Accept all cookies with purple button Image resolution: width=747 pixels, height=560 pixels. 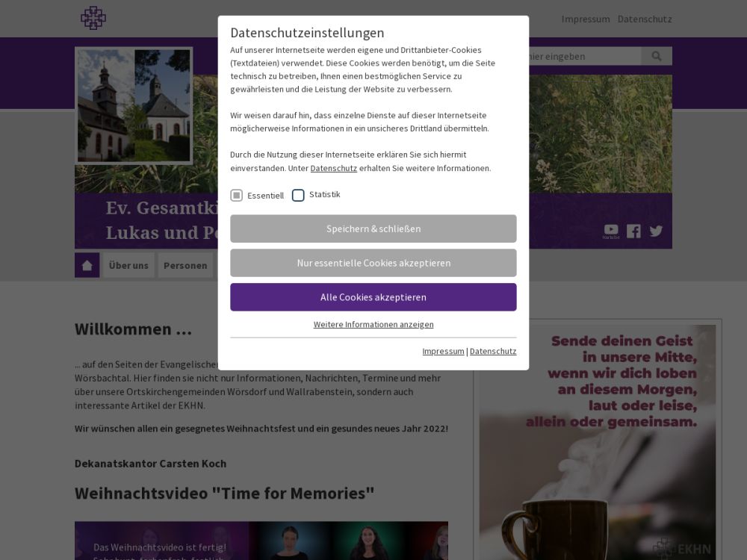tap(373, 297)
